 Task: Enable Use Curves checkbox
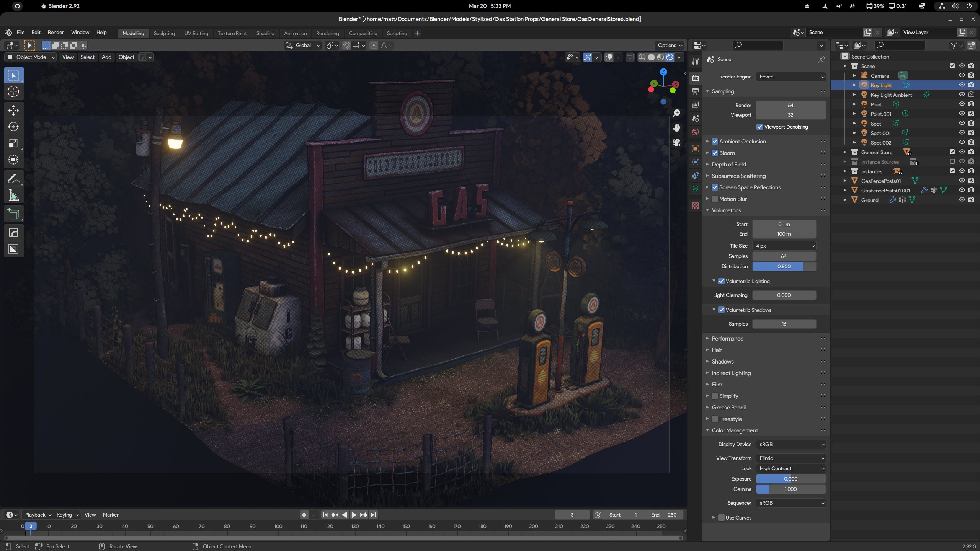click(x=721, y=518)
